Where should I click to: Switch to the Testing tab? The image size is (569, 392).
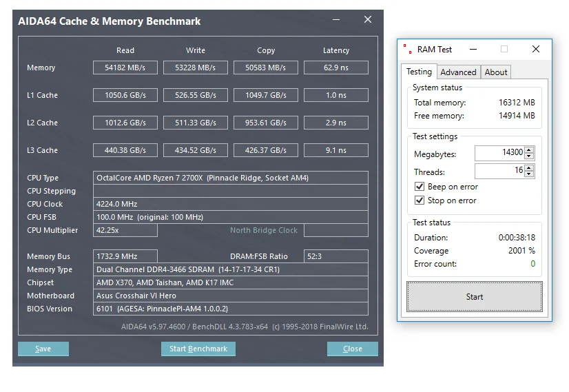pyautogui.click(x=419, y=72)
